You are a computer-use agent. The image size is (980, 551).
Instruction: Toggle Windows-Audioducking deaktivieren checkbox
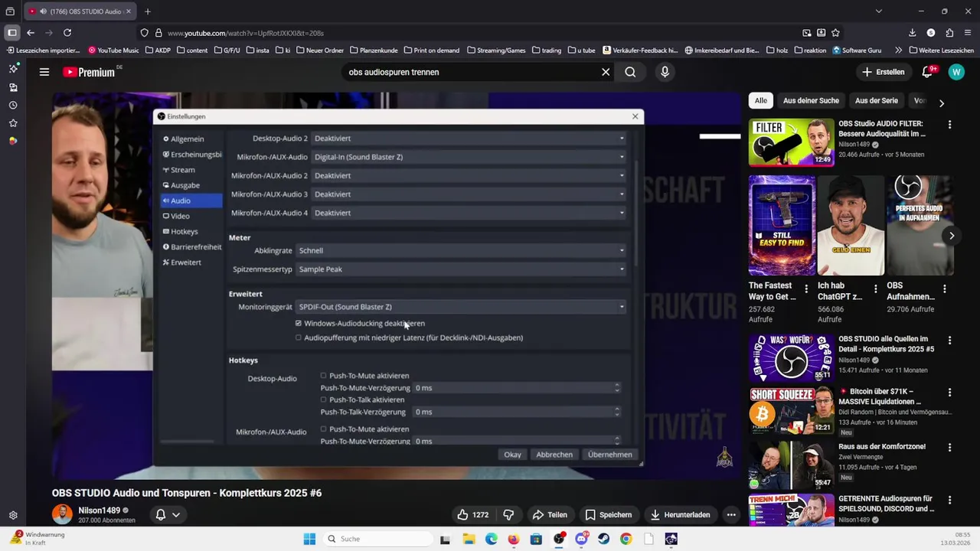point(299,323)
